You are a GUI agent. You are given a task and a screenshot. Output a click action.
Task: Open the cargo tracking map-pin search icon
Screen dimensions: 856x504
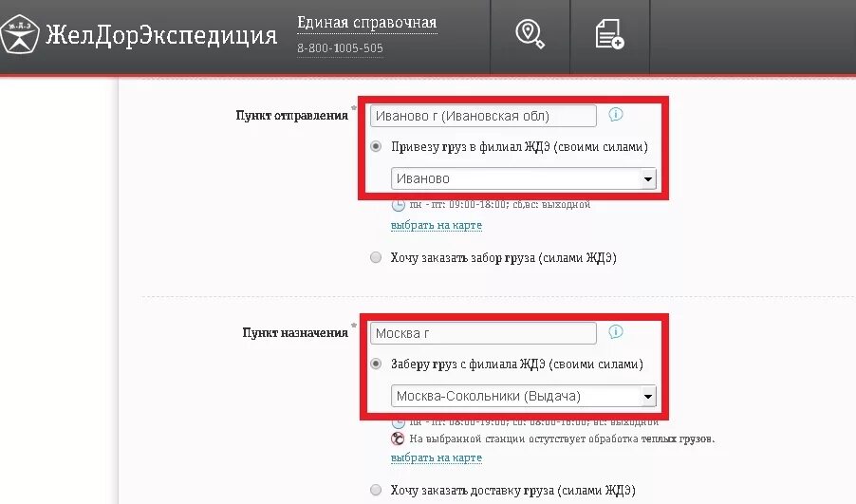tap(530, 34)
